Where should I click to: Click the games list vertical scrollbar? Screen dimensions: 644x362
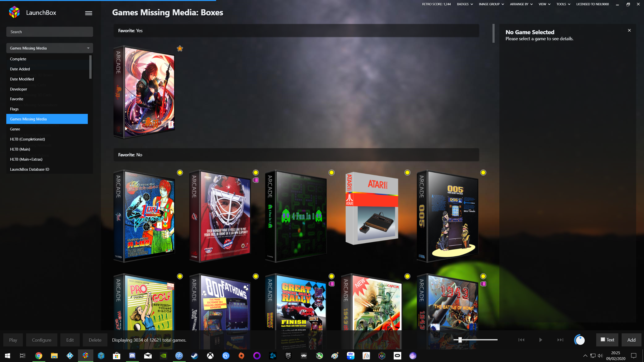click(x=494, y=33)
